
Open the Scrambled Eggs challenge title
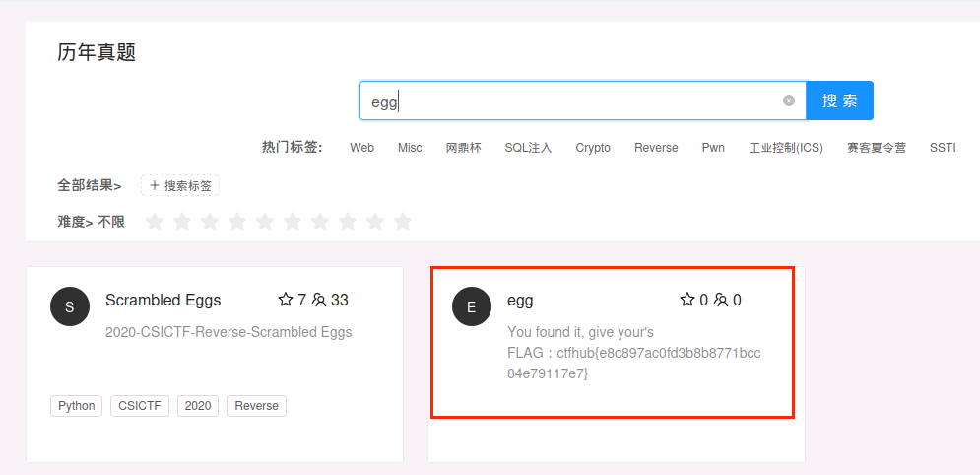[x=163, y=301]
